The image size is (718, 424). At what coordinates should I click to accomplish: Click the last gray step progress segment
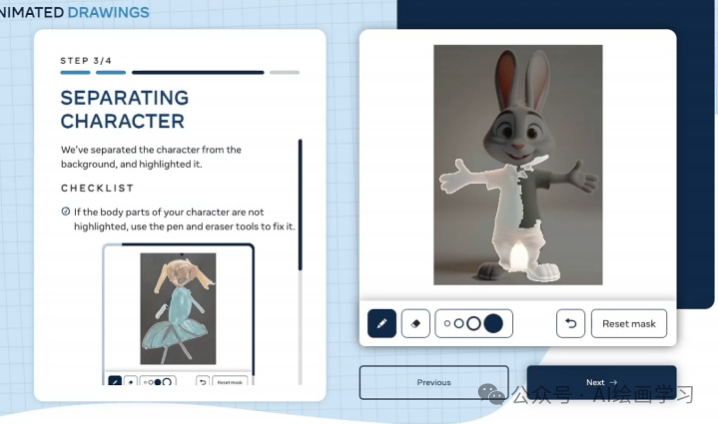pyautogui.click(x=284, y=72)
